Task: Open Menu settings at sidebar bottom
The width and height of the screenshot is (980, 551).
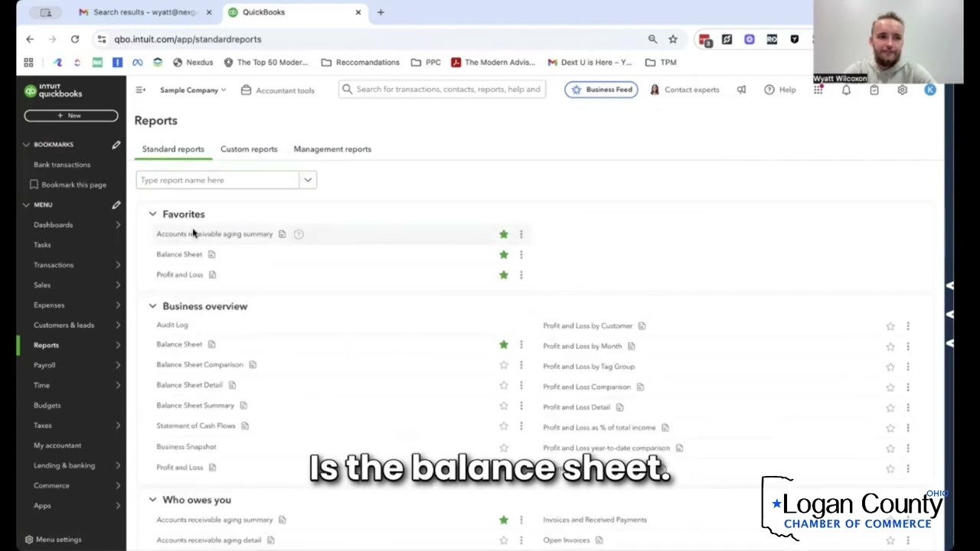Action: pyautogui.click(x=53, y=540)
